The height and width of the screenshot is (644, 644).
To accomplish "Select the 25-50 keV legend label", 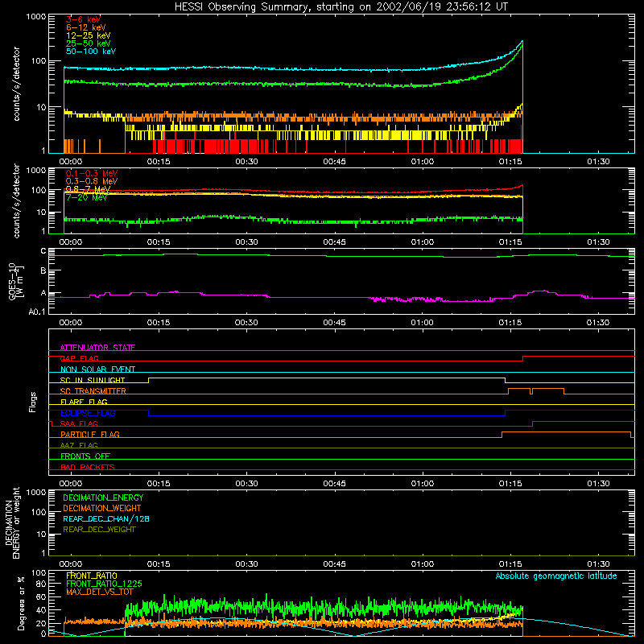I will tap(89, 43).
